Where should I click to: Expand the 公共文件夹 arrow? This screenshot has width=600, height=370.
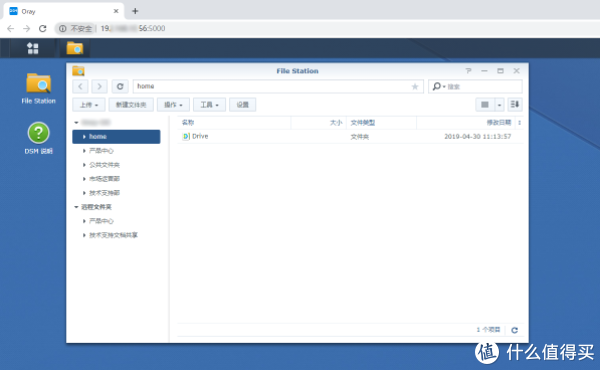coord(84,165)
